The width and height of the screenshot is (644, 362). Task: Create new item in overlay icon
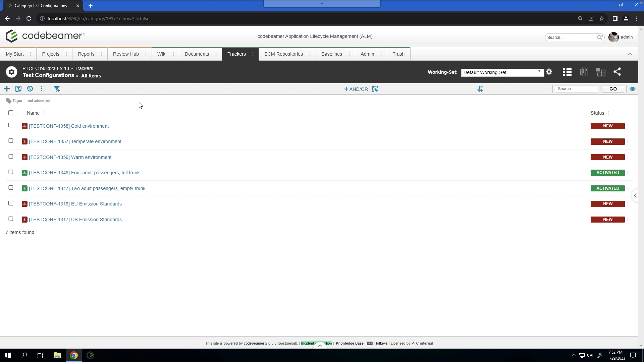click(x=18, y=89)
